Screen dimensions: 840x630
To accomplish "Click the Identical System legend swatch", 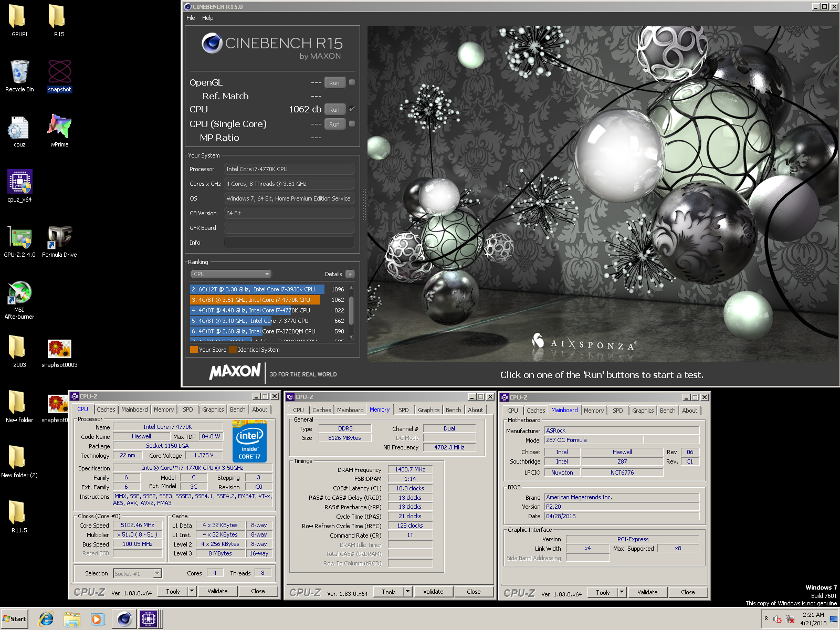I will tap(233, 350).
